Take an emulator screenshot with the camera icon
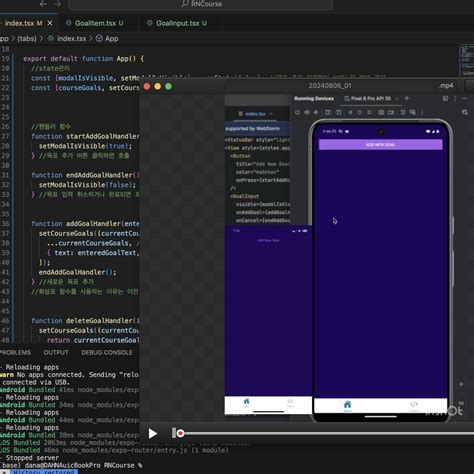 pos(381,112)
